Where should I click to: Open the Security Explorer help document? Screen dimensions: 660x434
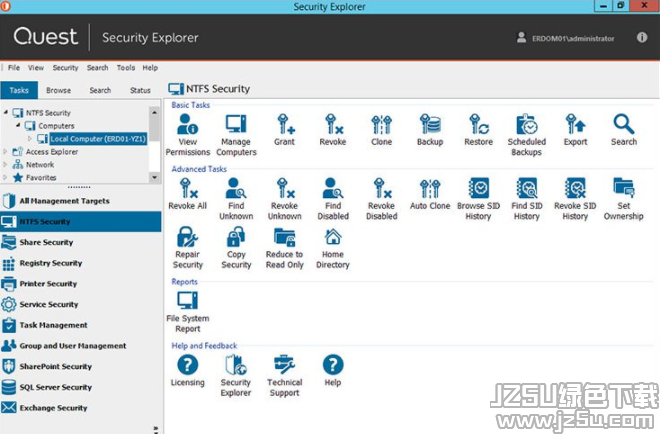236,375
